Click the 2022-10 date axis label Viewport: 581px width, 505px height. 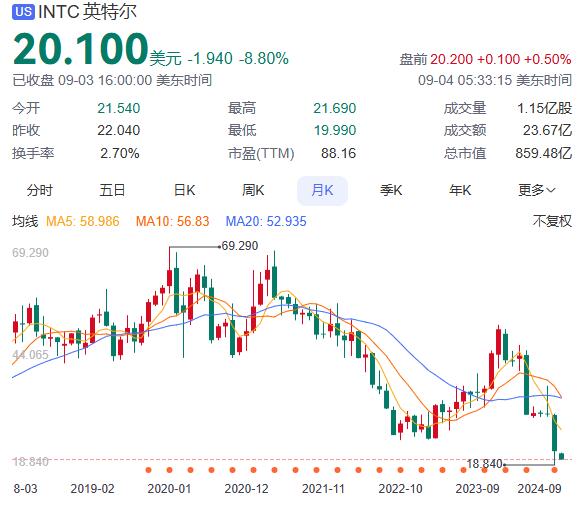[401, 489]
